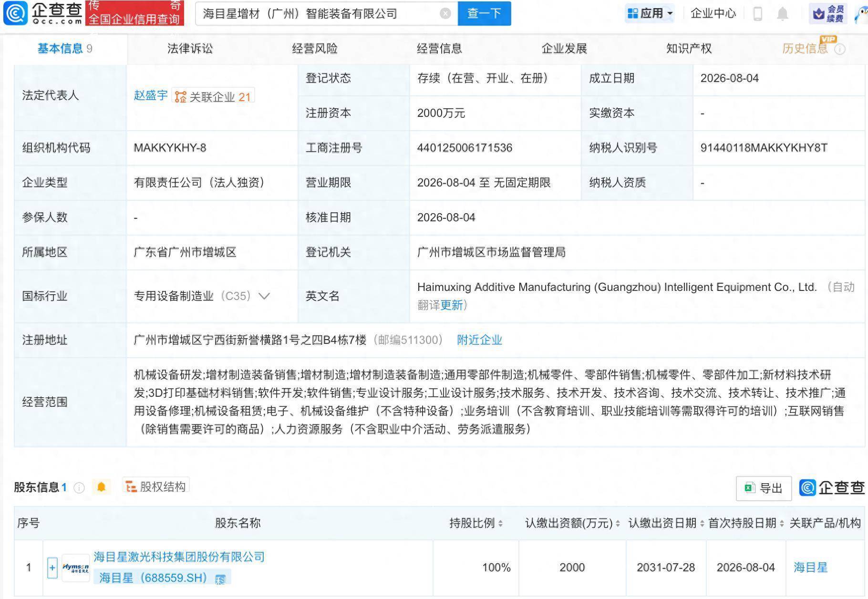Click info icon next to 历史信息
868x599 pixels.
[840, 49]
